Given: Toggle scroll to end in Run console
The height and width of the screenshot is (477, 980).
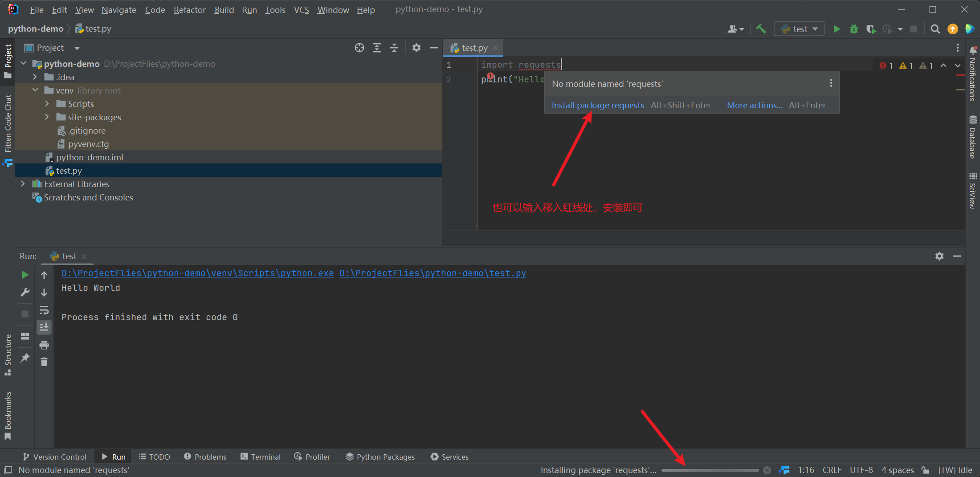Looking at the screenshot, I should (x=44, y=327).
